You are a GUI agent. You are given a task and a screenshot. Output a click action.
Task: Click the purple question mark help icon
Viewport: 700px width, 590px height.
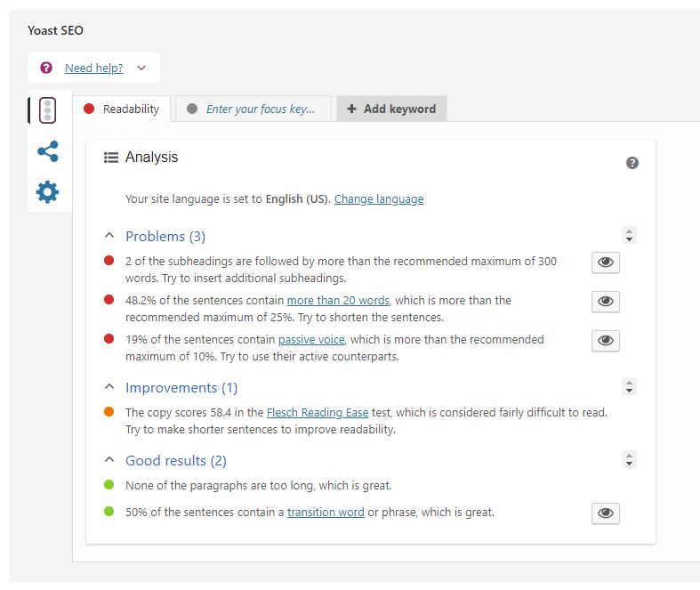pos(46,68)
